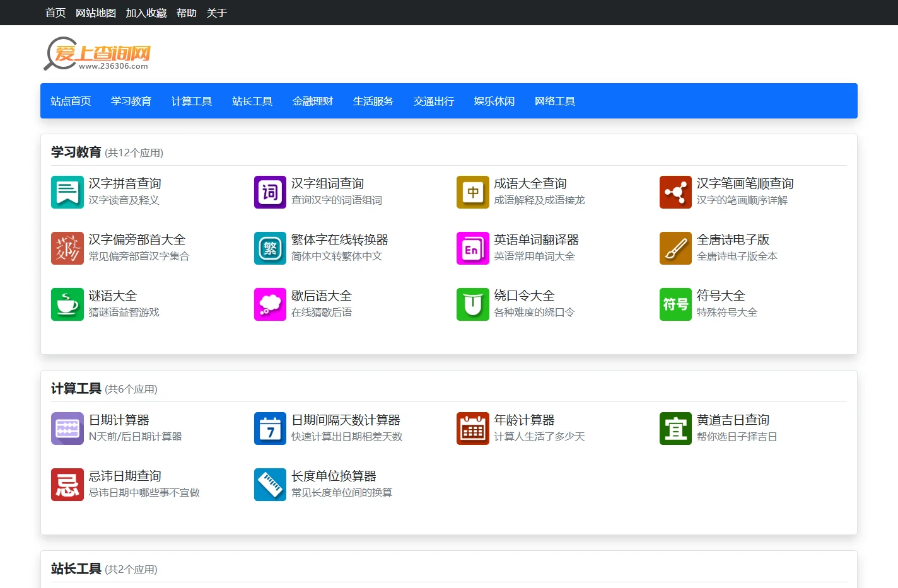
Task: Click the 汉字组词查询 purple 词 icon
Action: pos(270,192)
